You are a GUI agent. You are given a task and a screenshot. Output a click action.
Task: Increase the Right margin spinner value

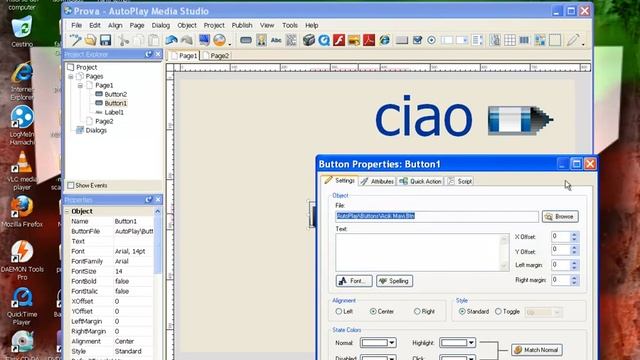[x=574, y=278]
